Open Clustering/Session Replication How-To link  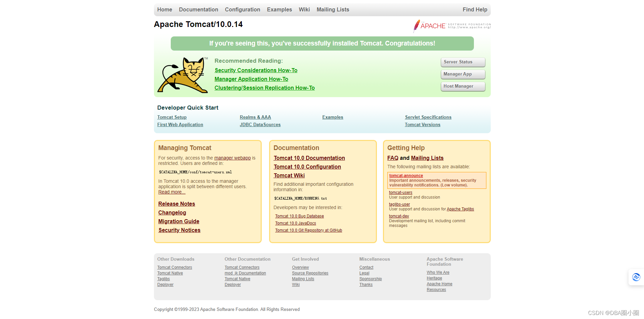point(265,88)
